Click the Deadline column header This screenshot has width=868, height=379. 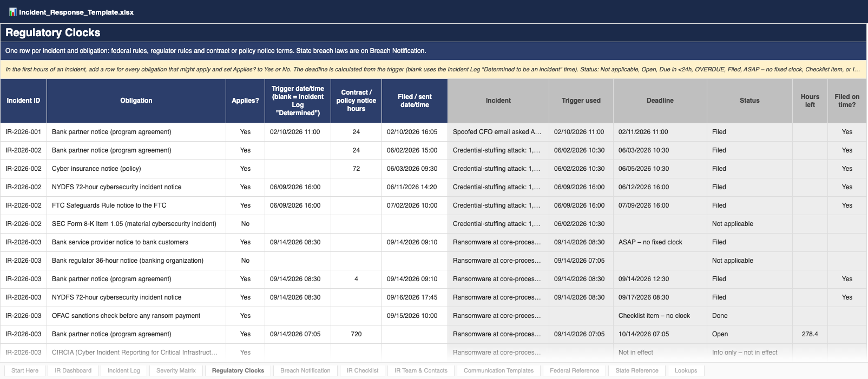pyautogui.click(x=660, y=101)
